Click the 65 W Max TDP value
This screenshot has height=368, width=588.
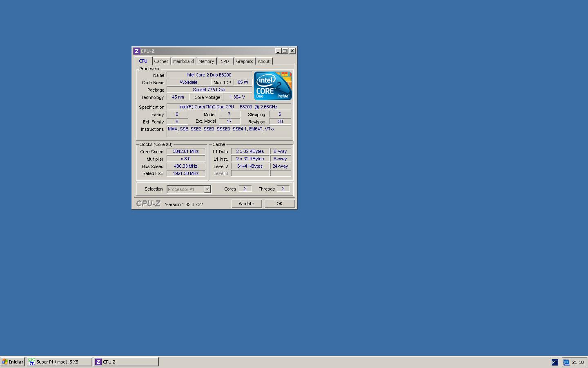click(x=243, y=82)
